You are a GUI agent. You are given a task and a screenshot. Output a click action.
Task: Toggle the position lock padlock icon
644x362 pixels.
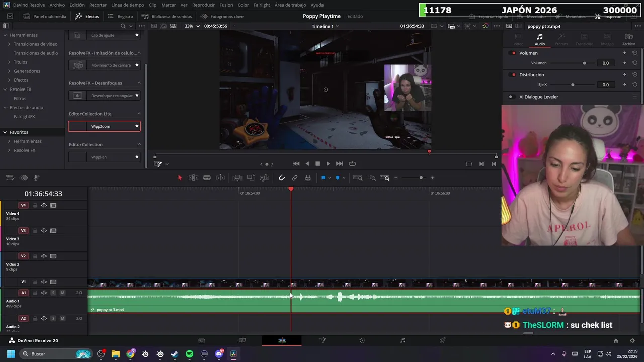coord(308,178)
